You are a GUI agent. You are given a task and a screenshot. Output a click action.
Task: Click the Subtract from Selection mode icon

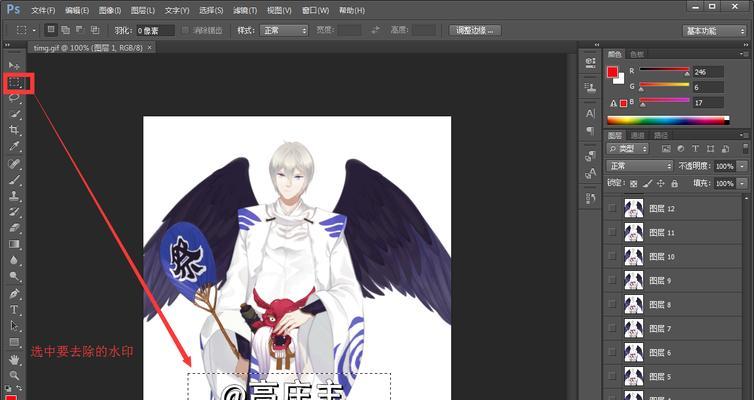(80, 30)
